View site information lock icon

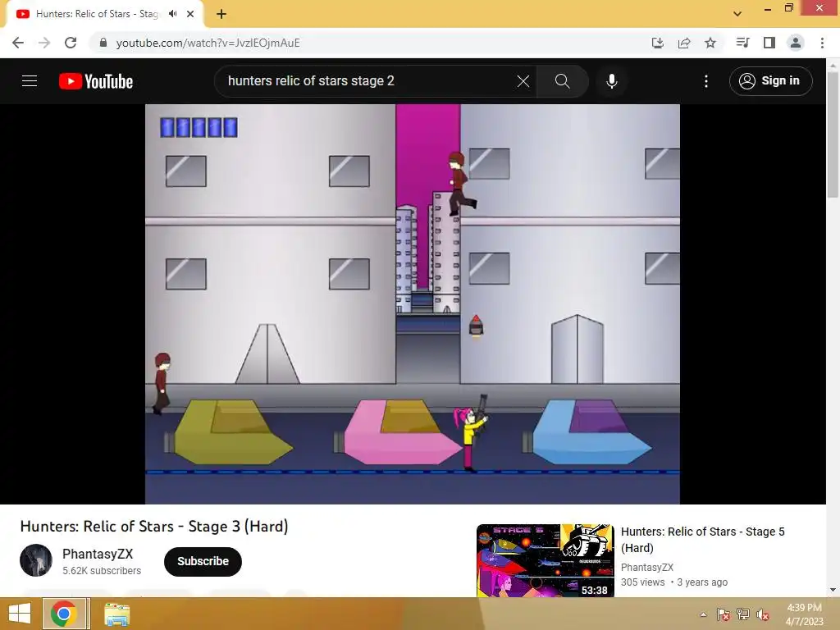point(103,43)
